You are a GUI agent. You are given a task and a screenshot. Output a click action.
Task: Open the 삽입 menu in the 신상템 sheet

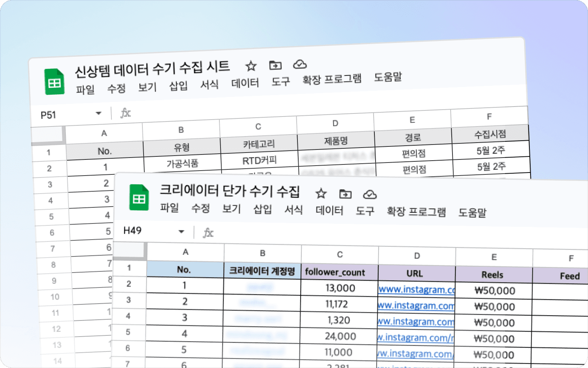click(178, 86)
